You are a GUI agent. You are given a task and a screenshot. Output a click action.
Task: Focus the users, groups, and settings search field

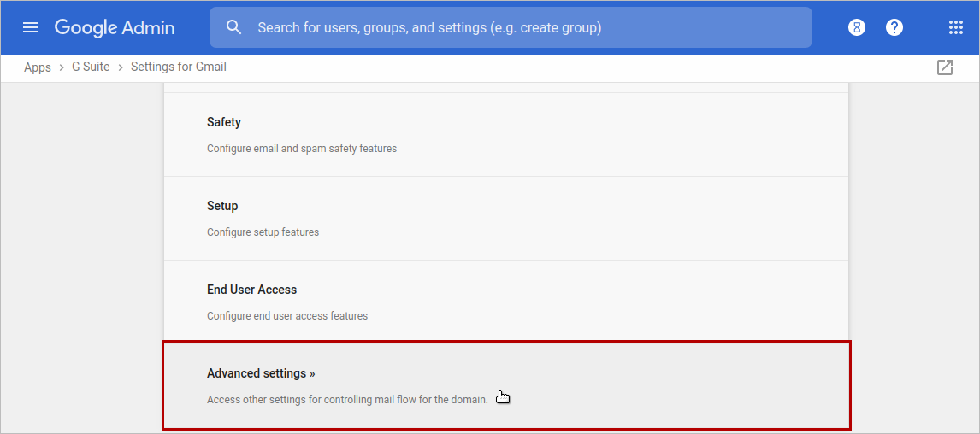point(513,27)
